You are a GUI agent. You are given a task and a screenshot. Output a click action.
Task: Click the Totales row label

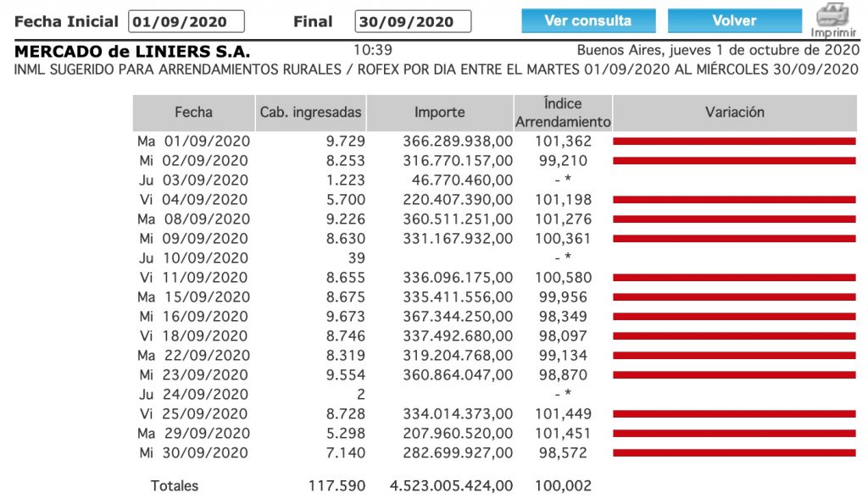tap(175, 486)
